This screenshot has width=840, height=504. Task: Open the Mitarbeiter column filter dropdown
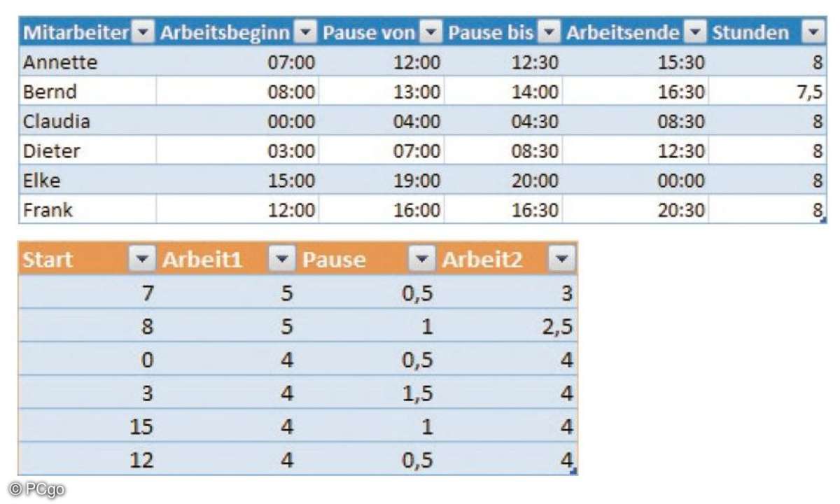(143, 32)
